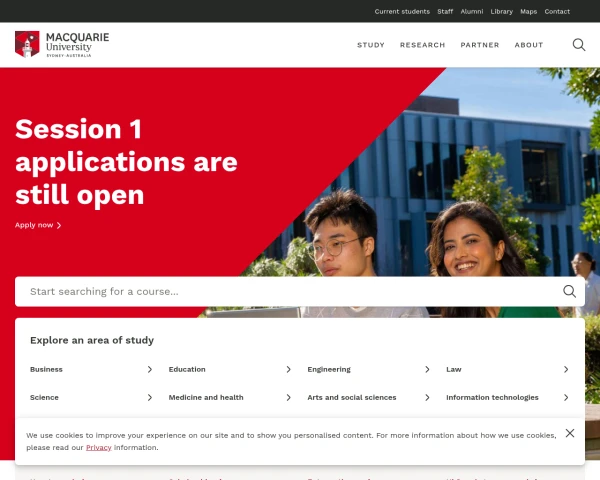
Task: Expand the Information technologies chevron
Action: pyautogui.click(x=566, y=398)
